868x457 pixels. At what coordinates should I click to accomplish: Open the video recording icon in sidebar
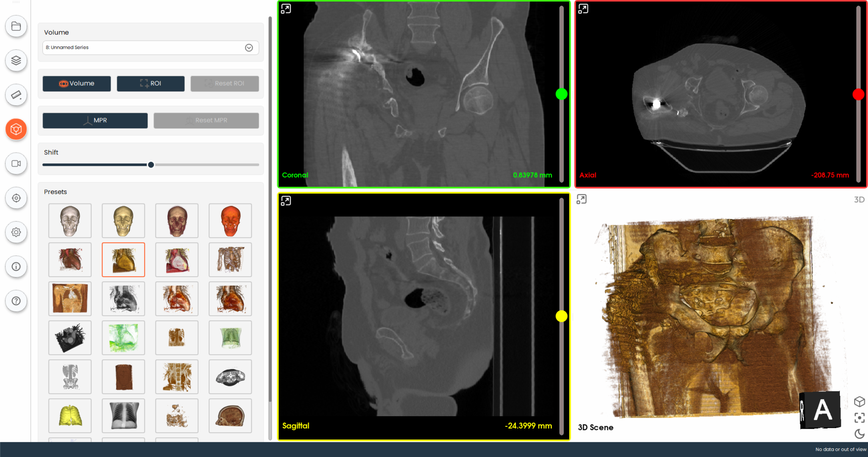[x=16, y=164]
